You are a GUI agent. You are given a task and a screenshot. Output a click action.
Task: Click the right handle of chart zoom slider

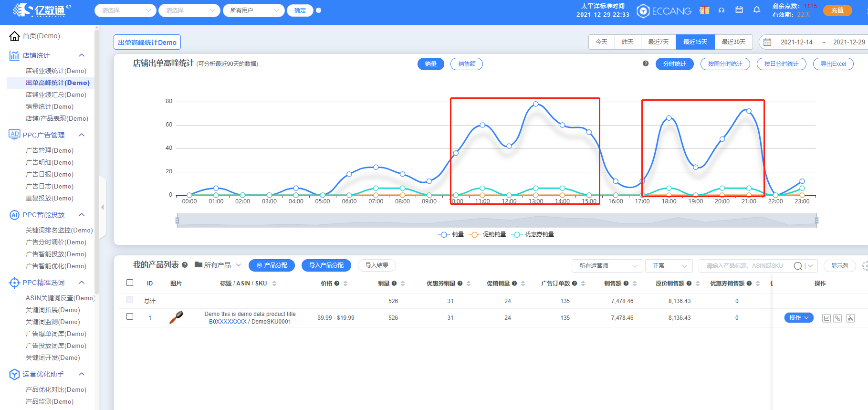click(816, 221)
